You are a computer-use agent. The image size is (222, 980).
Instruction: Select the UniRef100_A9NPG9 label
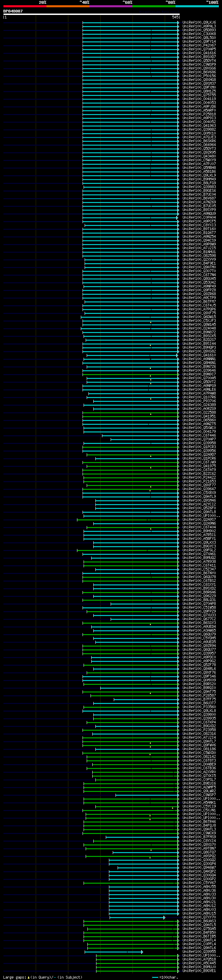click(x=199, y=386)
